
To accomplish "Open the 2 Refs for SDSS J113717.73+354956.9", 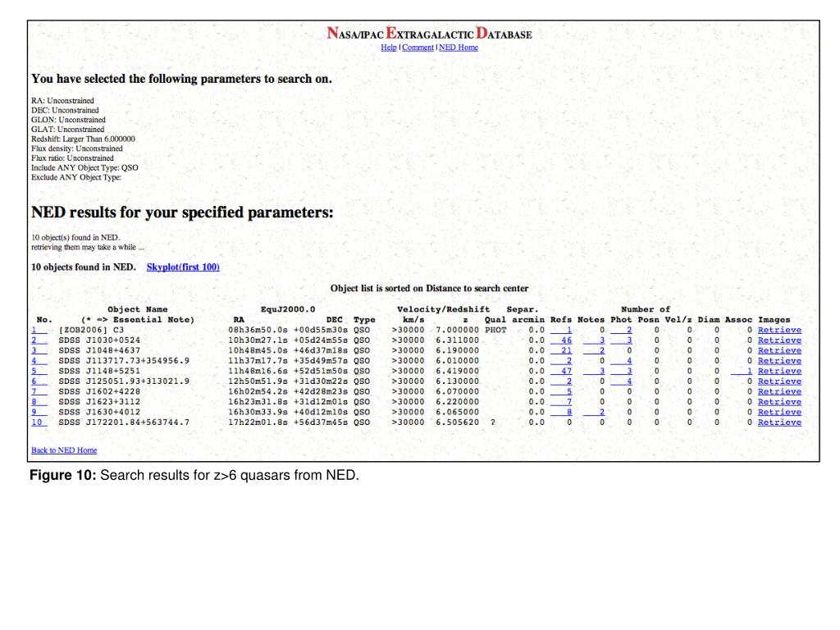I will tap(561, 361).
